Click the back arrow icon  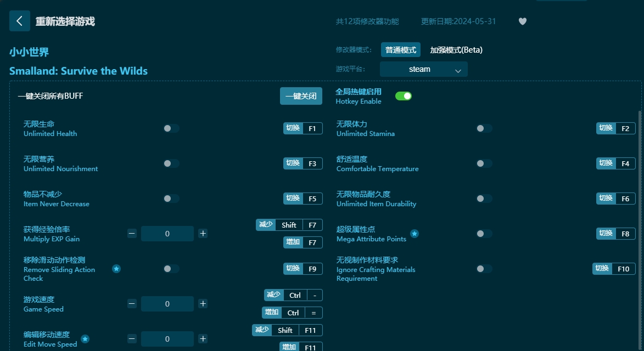tap(20, 21)
